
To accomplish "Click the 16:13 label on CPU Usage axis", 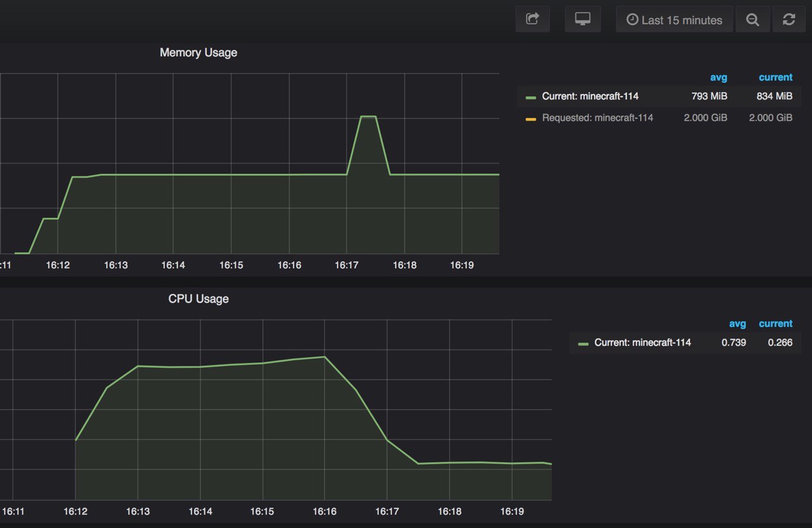I will click(x=138, y=511).
